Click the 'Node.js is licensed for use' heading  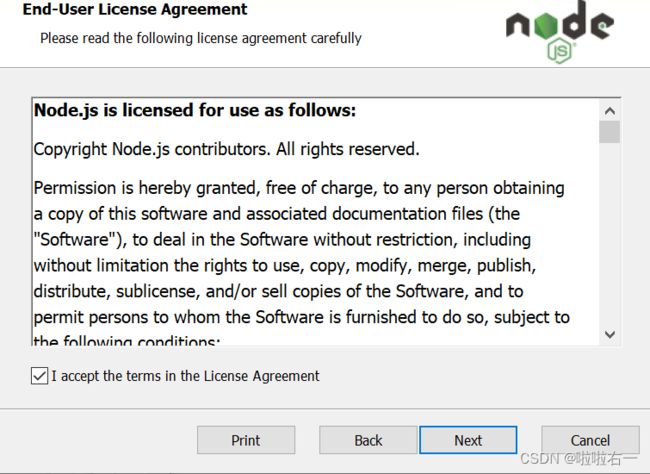point(195,110)
